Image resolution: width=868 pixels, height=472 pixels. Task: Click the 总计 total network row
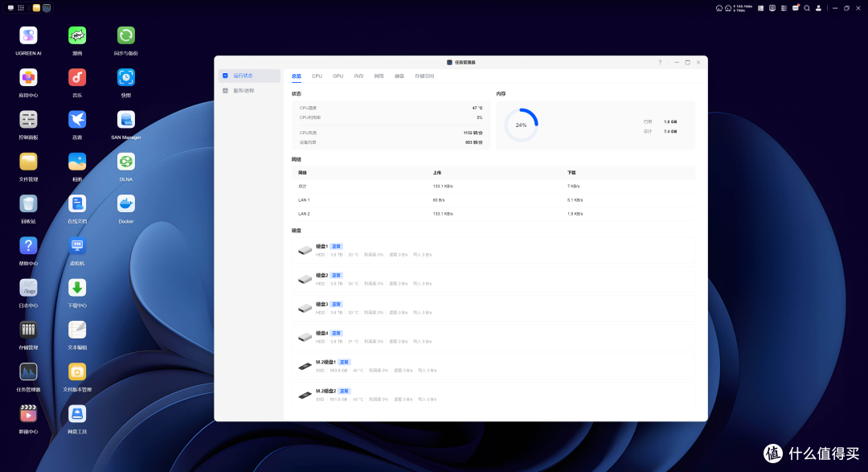[x=493, y=186]
